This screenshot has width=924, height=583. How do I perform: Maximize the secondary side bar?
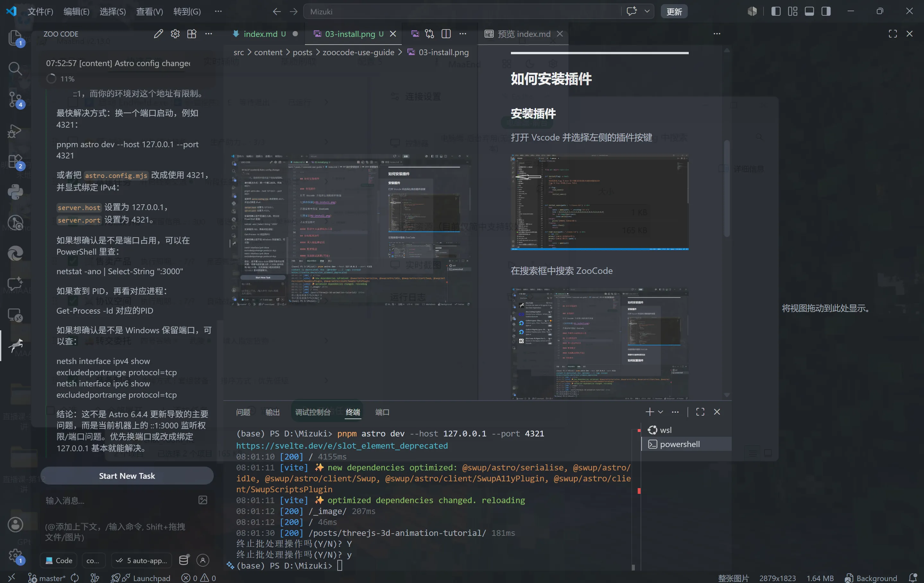tap(893, 34)
